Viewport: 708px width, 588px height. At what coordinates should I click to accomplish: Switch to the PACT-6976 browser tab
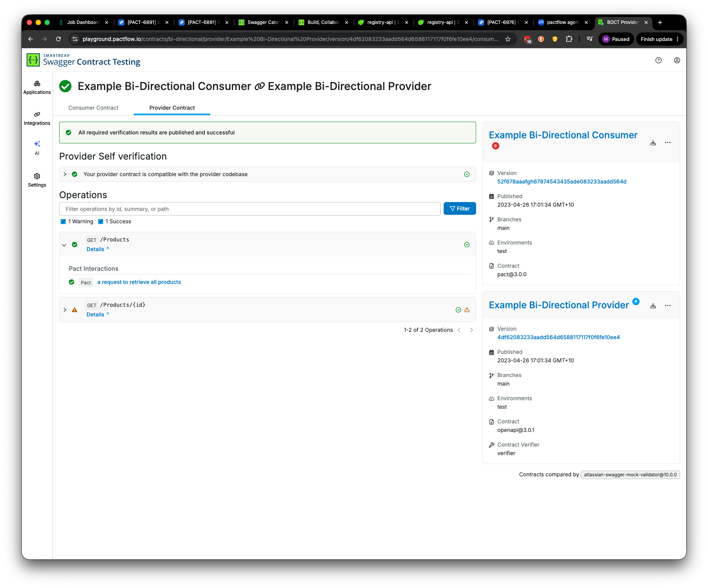pyautogui.click(x=502, y=22)
